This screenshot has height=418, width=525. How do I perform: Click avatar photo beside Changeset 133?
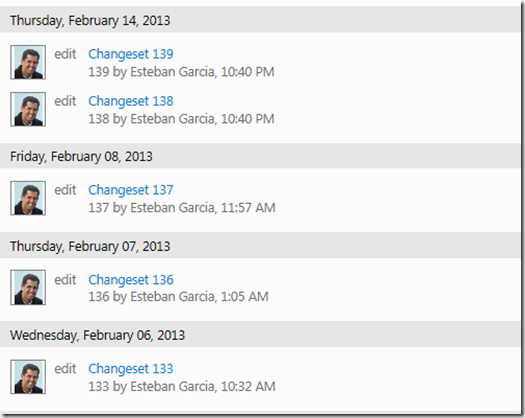pos(28,377)
